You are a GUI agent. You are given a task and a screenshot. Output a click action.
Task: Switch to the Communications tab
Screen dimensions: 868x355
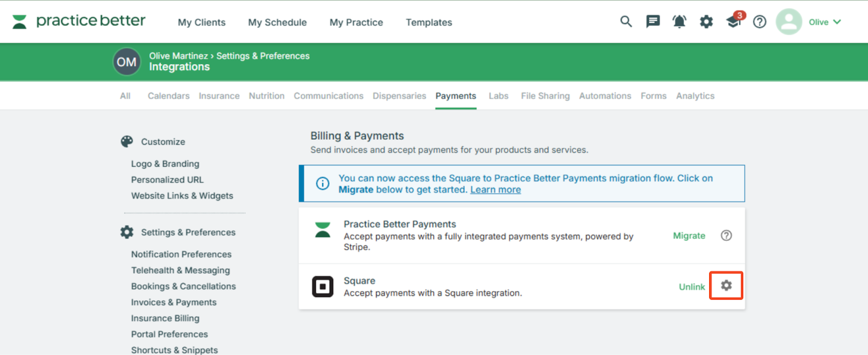(329, 96)
